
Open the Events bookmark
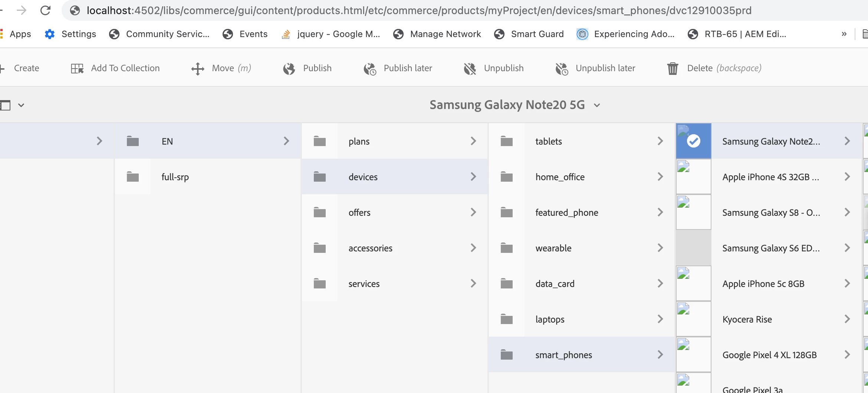245,34
